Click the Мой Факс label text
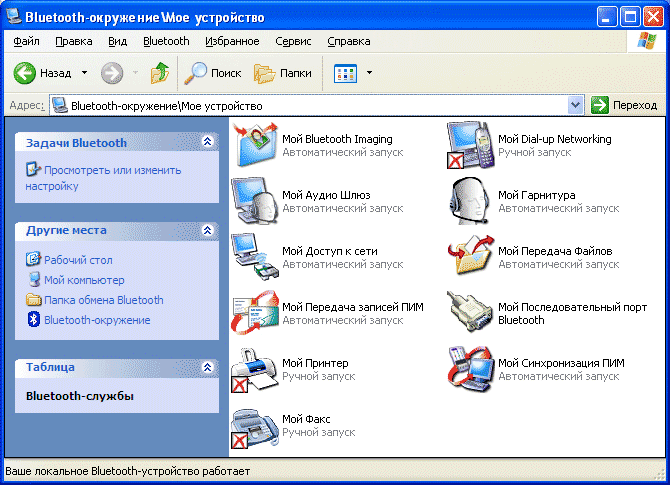This screenshot has height=485, width=670. point(306,419)
